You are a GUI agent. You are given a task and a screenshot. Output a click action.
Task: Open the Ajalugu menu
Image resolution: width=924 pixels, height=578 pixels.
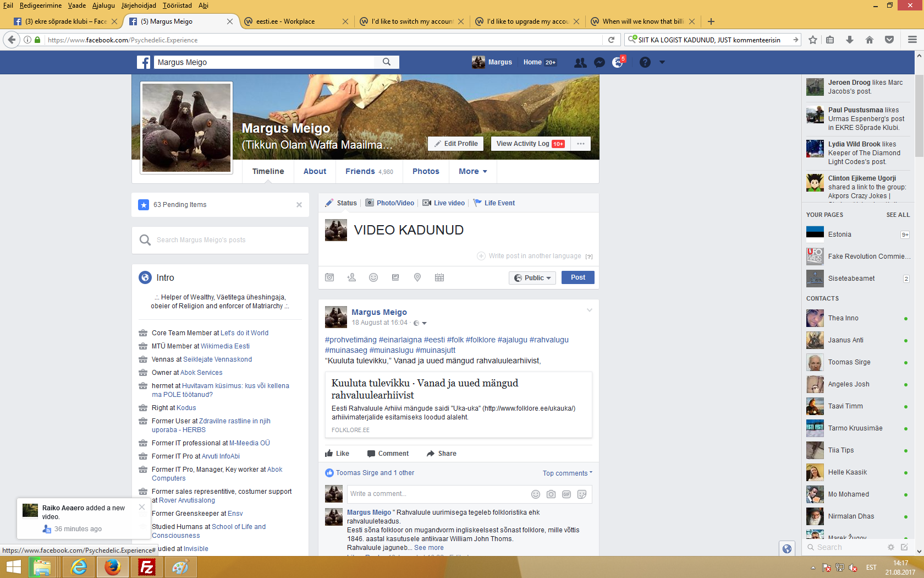(103, 6)
